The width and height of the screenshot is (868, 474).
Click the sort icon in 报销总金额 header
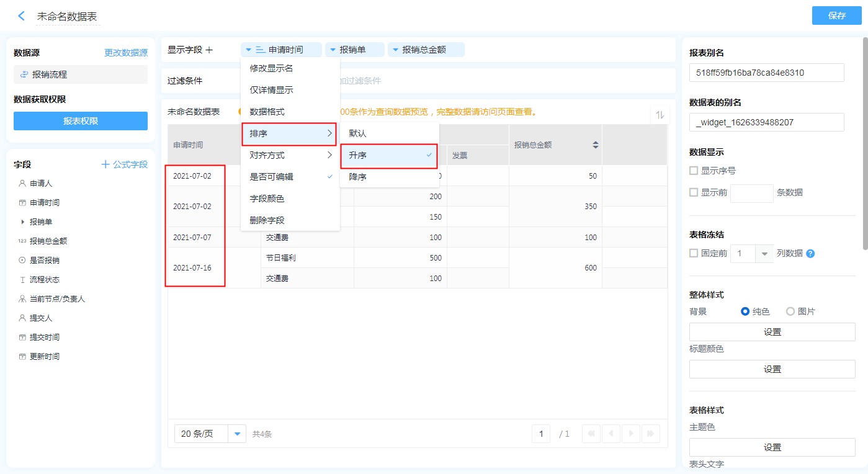pos(596,145)
